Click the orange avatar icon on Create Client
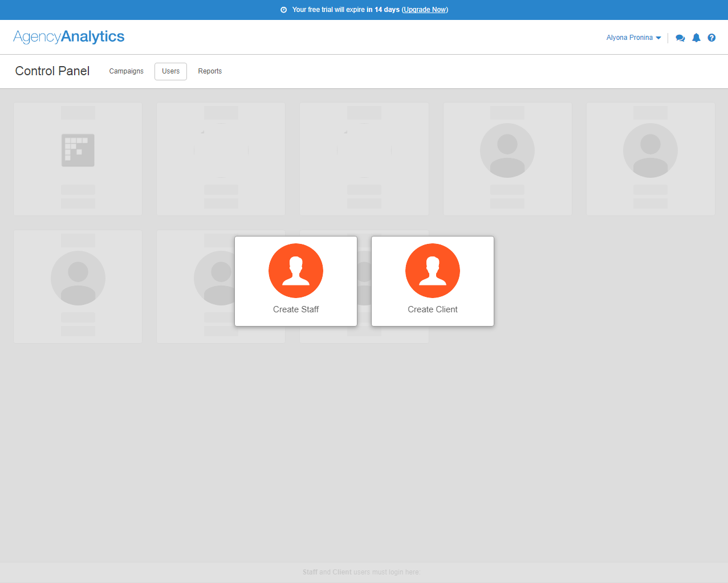 [x=432, y=271]
